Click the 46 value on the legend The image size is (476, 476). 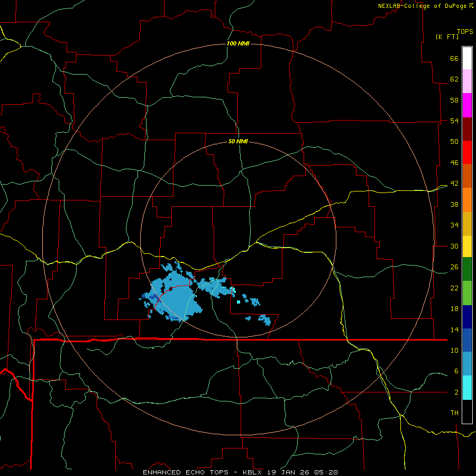(454, 163)
